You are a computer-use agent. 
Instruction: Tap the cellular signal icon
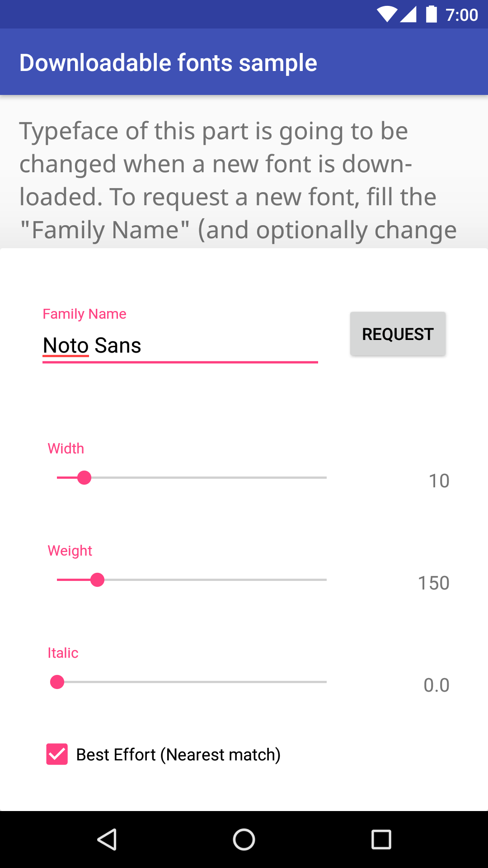[x=408, y=14]
